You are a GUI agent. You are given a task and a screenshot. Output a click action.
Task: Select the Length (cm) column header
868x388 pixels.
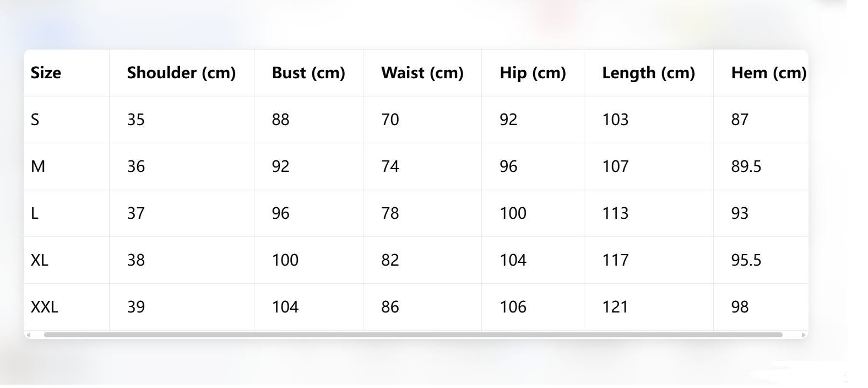point(649,72)
